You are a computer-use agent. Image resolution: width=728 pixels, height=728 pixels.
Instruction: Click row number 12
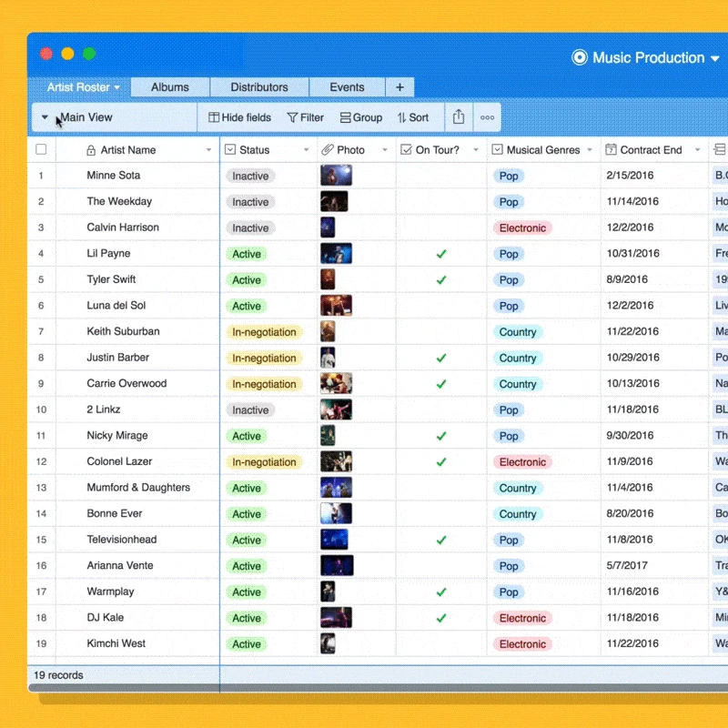[41, 461]
